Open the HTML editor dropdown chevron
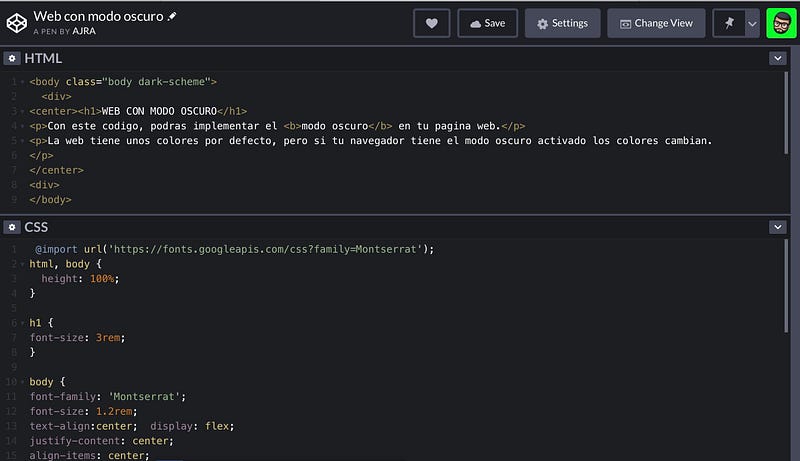This screenshot has height=461, width=800. tap(777, 59)
